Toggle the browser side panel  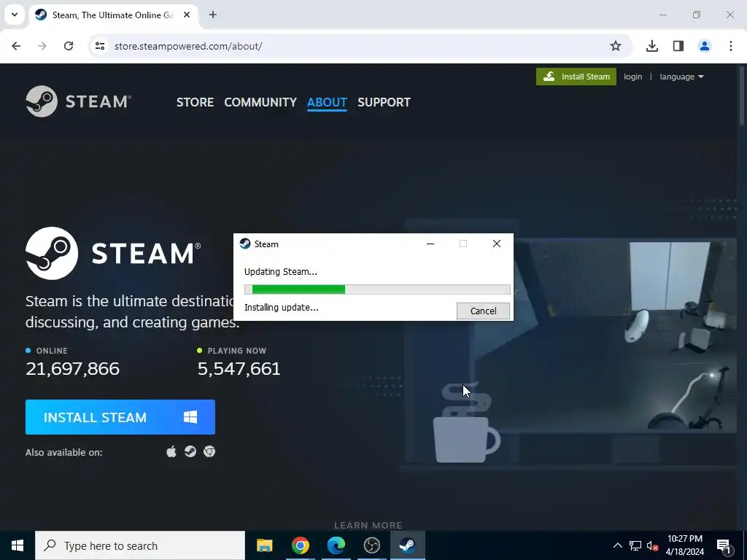(678, 46)
